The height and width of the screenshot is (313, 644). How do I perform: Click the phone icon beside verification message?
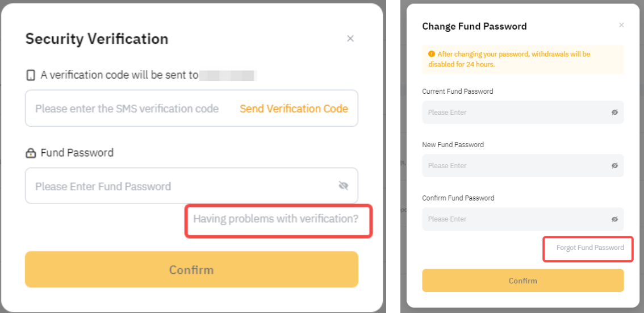pos(31,75)
